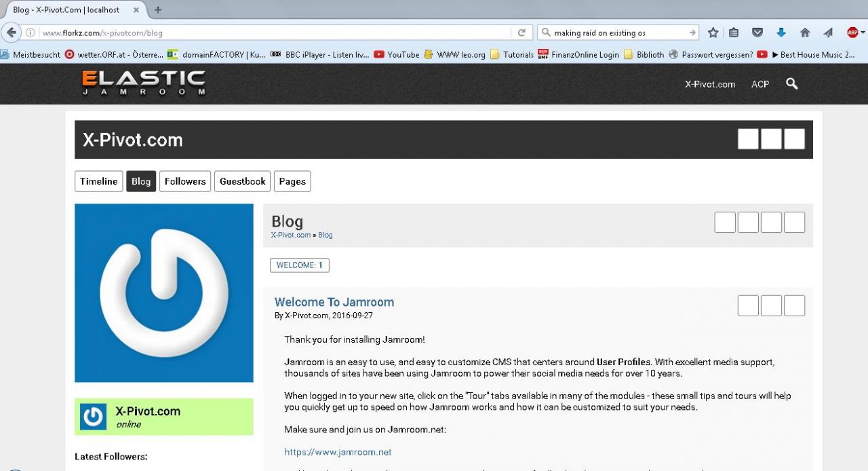Filter by the WELCOME: 1 category
This screenshot has width=868, height=471.
300,265
